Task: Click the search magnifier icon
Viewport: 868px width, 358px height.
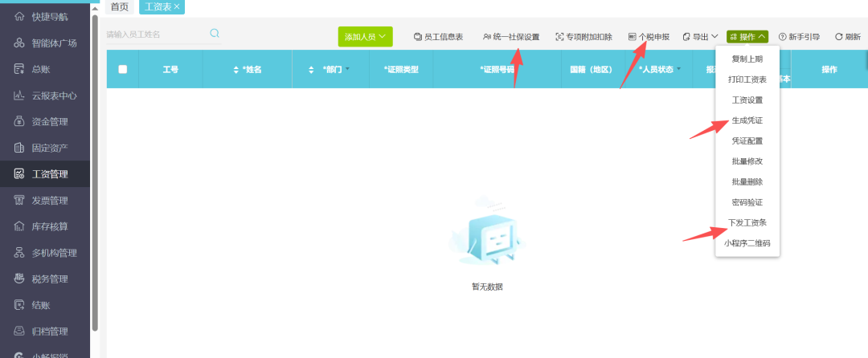Action: tap(215, 34)
